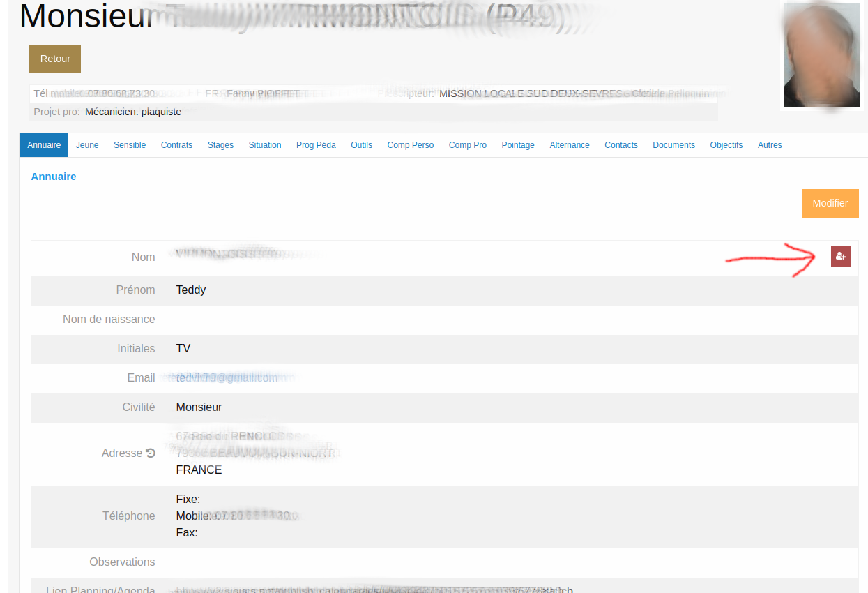Go to the Alternance tab
The width and height of the screenshot is (868, 593).
[570, 145]
